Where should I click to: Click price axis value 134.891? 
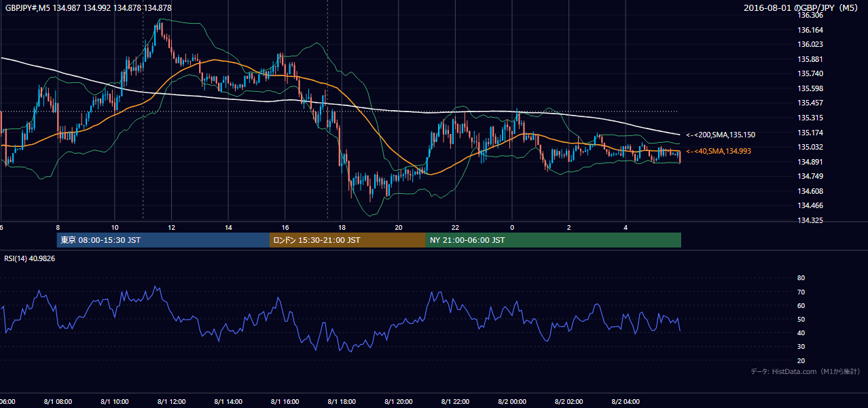pos(810,162)
